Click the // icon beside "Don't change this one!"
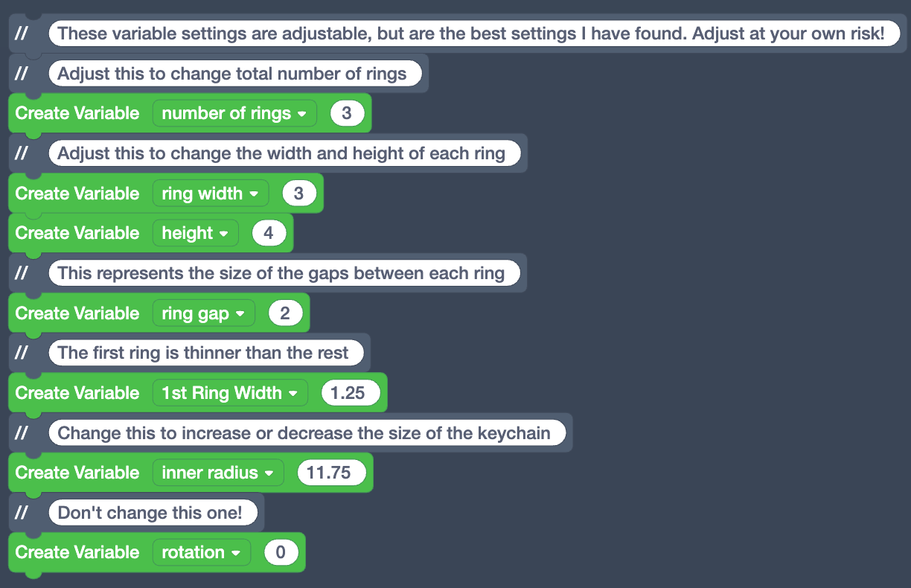This screenshot has height=588, width=911. [x=23, y=512]
